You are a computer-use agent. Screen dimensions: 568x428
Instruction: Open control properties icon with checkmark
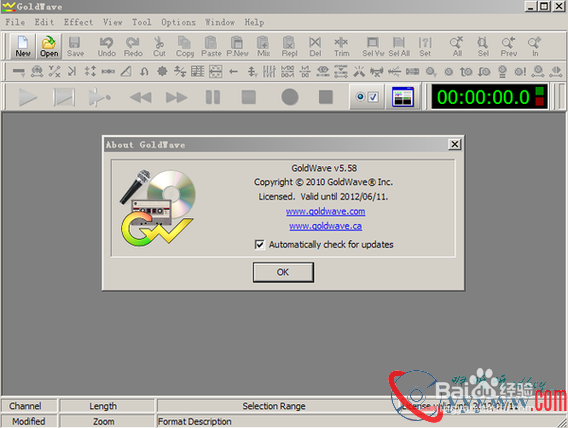pyautogui.click(x=367, y=97)
